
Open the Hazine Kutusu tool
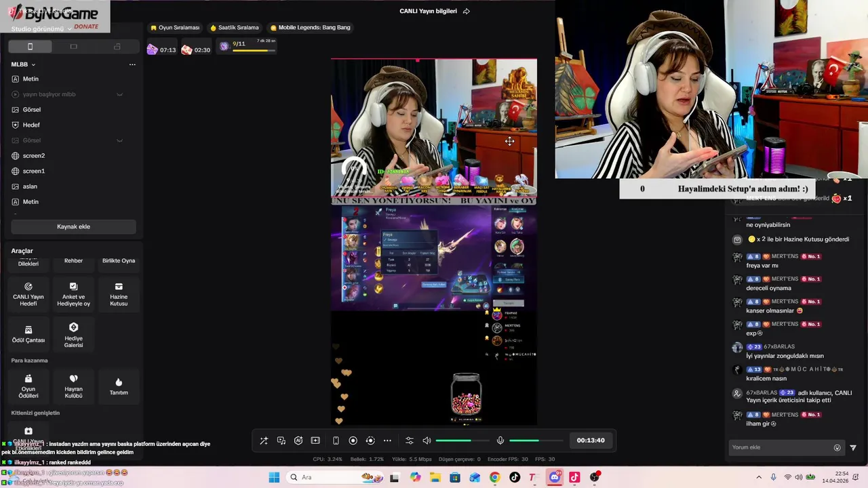click(119, 293)
